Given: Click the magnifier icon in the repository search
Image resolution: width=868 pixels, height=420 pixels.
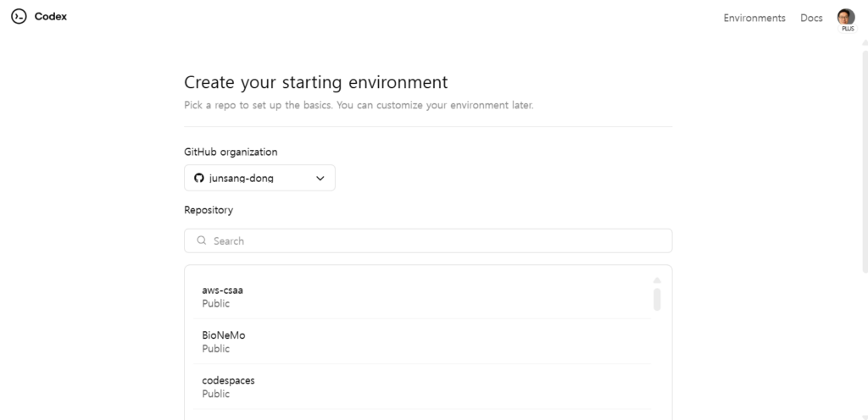Looking at the screenshot, I should coord(202,240).
